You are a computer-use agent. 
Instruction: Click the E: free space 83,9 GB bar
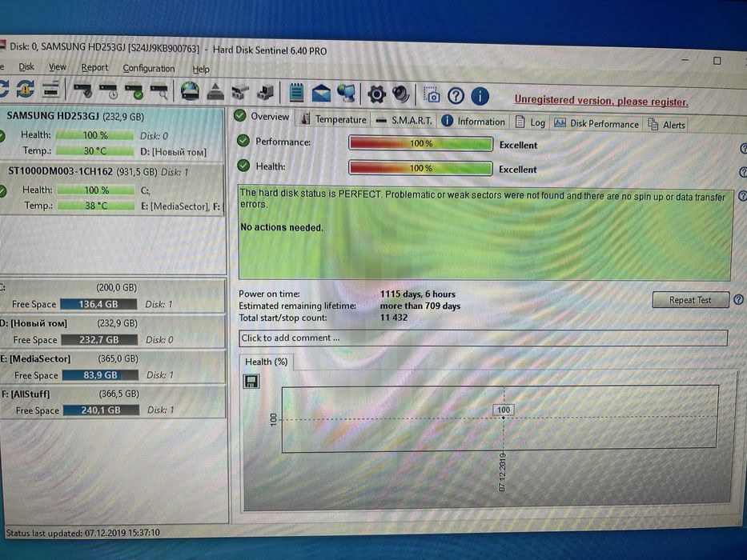(x=101, y=375)
